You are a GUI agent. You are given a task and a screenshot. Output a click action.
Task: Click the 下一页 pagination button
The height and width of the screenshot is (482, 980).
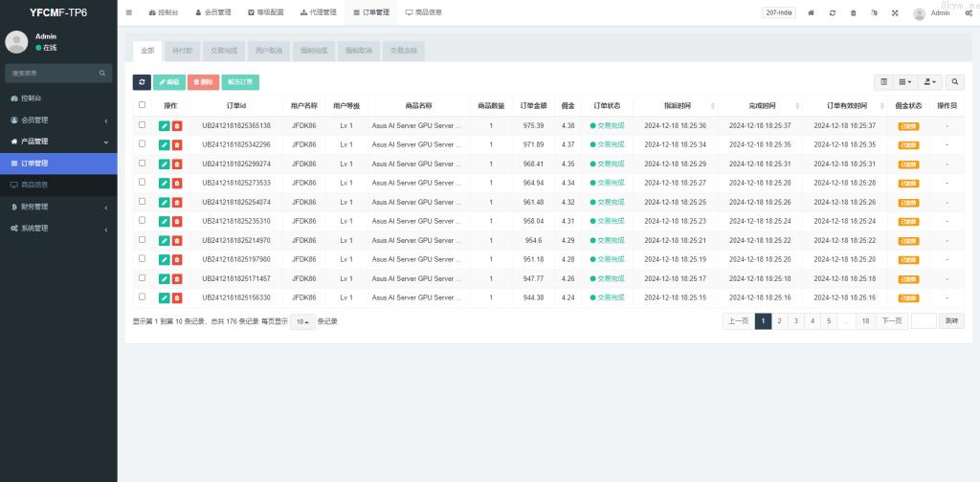pyautogui.click(x=890, y=321)
